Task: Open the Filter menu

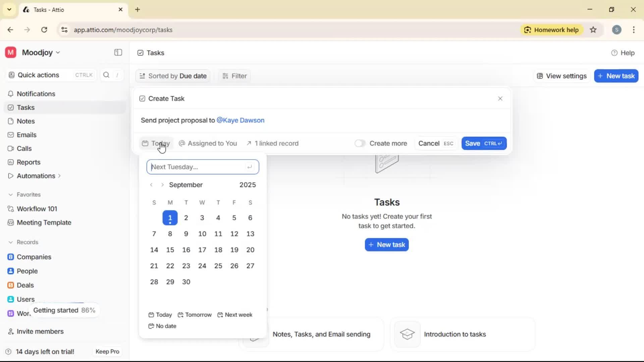Action: pos(234,76)
